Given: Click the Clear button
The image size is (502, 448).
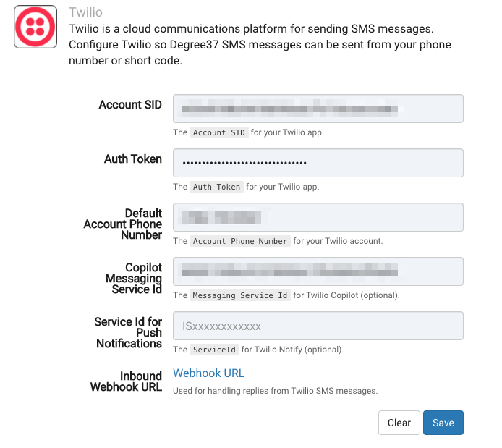Looking at the screenshot, I should point(399,423).
